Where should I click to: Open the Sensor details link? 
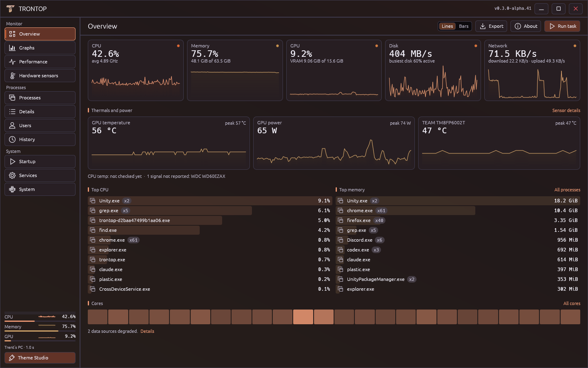coord(566,110)
